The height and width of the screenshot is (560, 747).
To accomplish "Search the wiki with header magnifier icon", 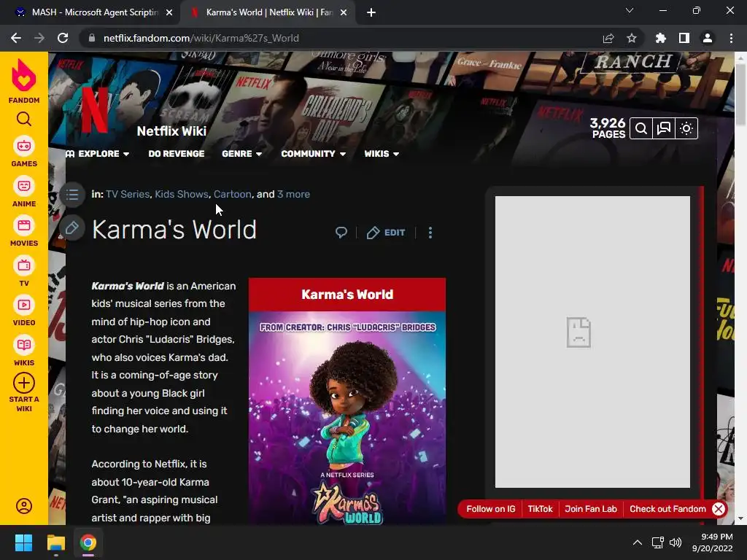I will point(641,128).
